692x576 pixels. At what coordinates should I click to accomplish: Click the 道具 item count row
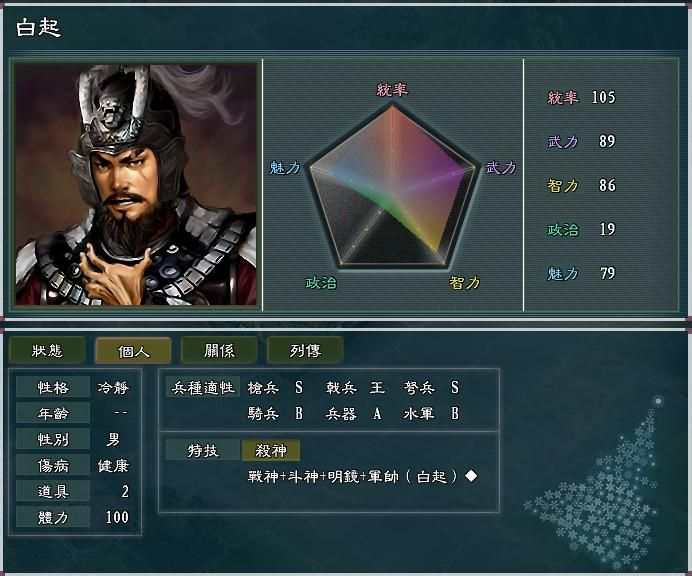tap(73, 491)
